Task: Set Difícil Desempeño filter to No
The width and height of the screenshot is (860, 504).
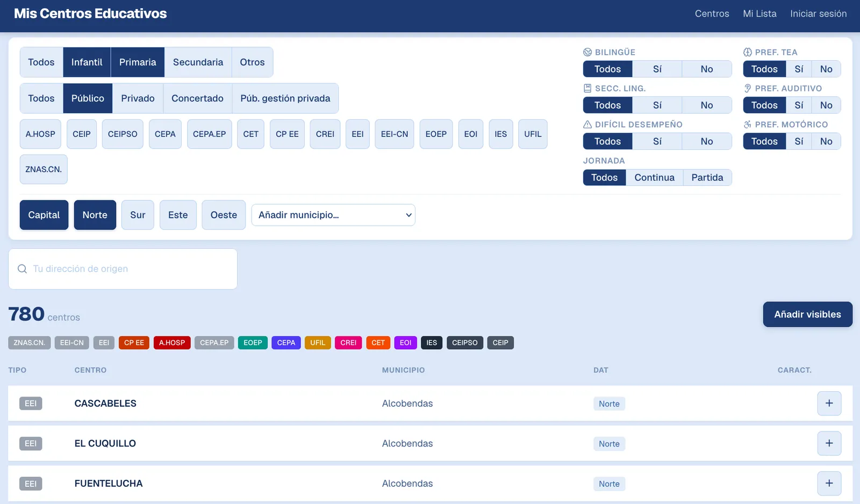Action: tap(707, 141)
